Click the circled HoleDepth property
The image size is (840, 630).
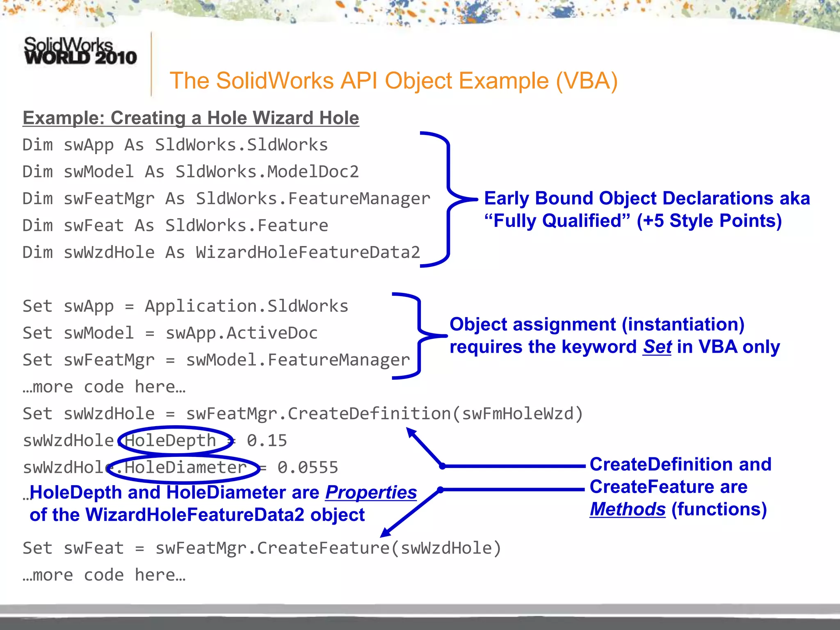pyautogui.click(x=170, y=441)
